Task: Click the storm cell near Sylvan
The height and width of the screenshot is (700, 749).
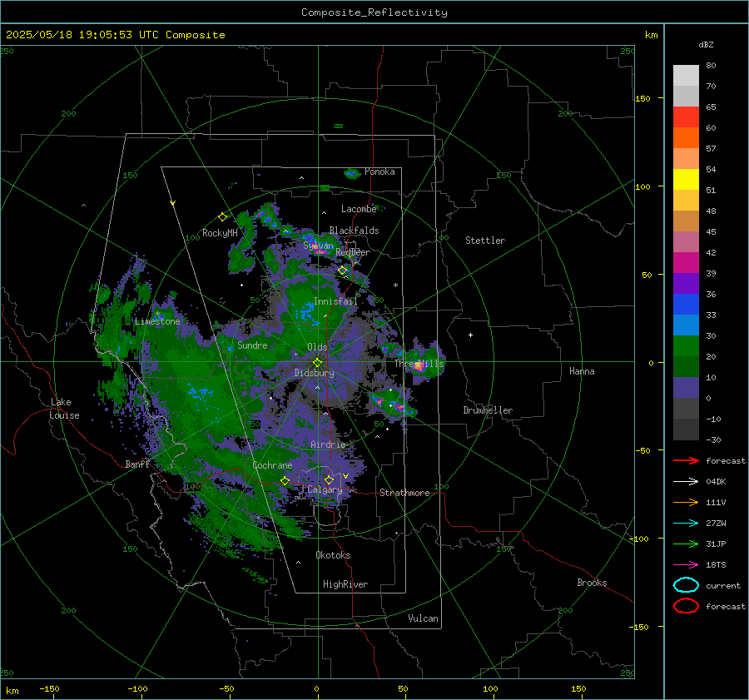Action: (319, 245)
